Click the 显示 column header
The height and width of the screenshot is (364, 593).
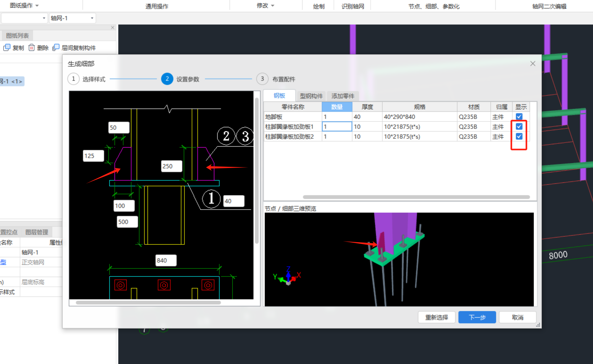[x=521, y=107]
